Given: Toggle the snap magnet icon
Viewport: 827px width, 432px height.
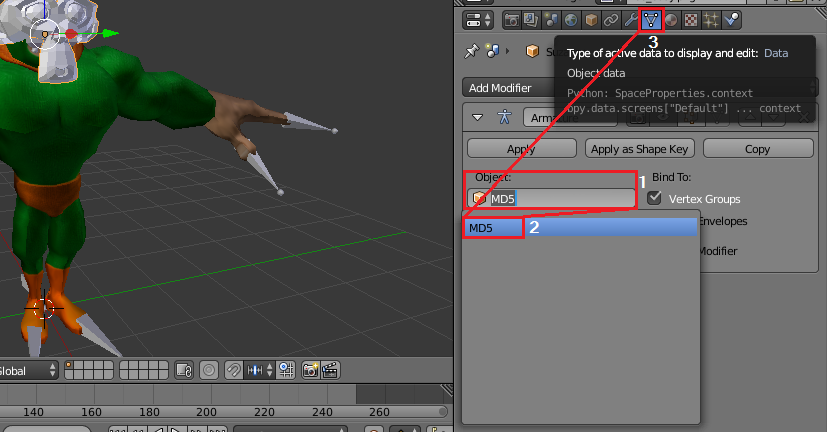Looking at the screenshot, I should tap(233, 370).
